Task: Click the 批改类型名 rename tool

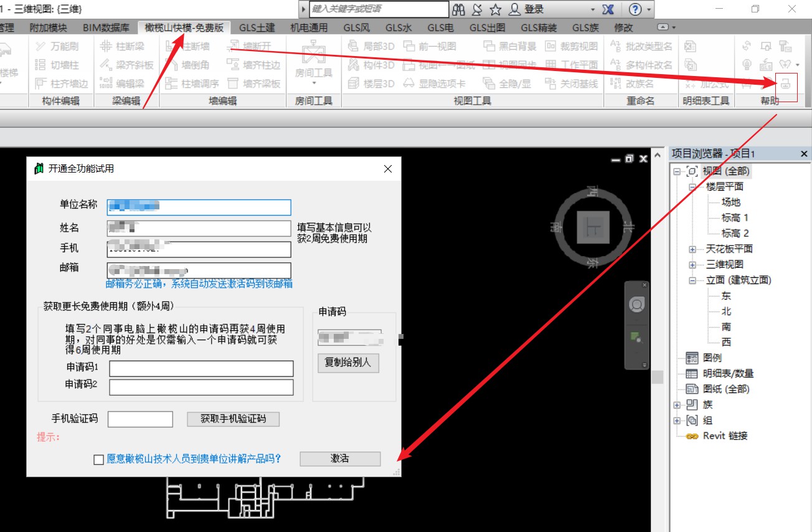Action: (x=641, y=46)
